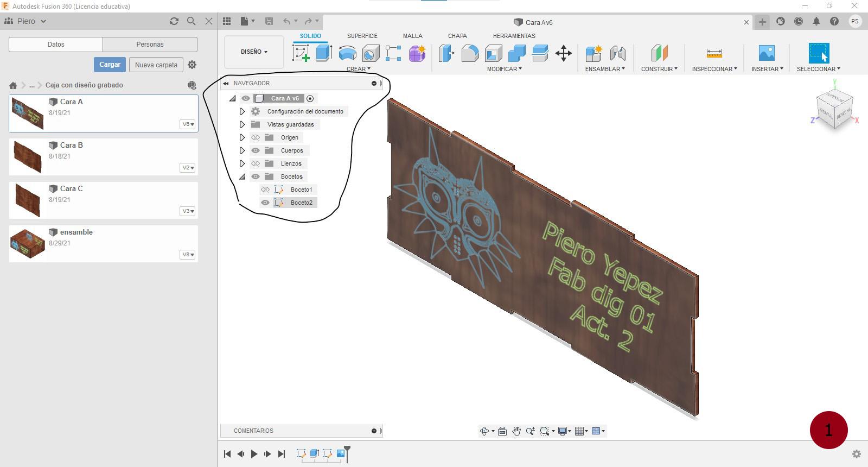Hide the Bocetos folder
Image resolution: width=868 pixels, height=467 pixels.
point(256,176)
